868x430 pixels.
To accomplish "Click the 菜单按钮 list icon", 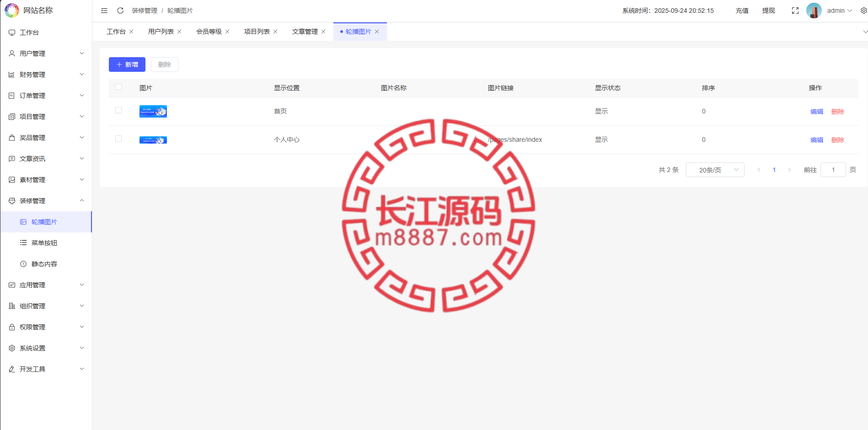I will [x=23, y=243].
